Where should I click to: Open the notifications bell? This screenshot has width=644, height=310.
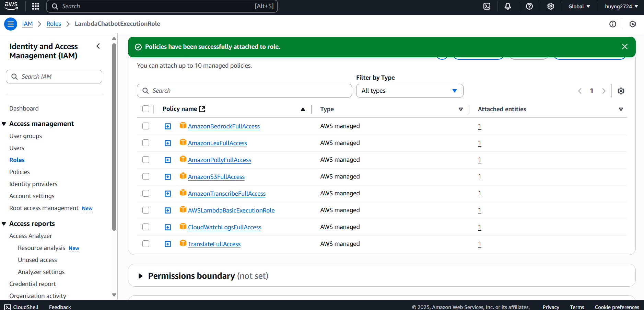coord(508,6)
